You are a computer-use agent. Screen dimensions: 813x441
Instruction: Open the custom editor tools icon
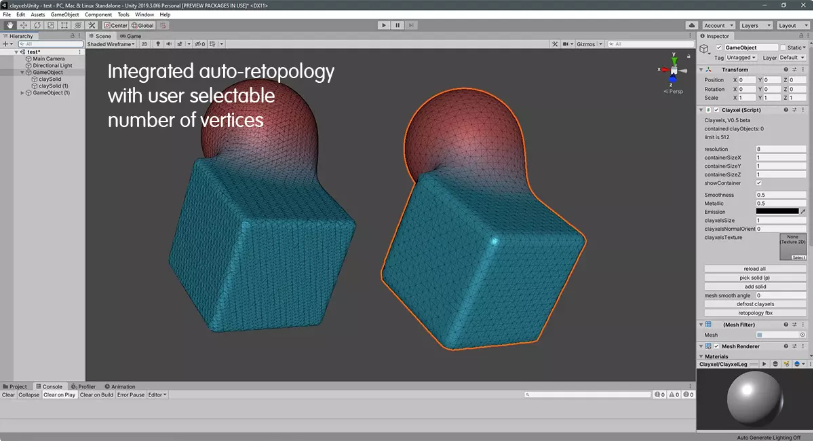[x=92, y=25]
